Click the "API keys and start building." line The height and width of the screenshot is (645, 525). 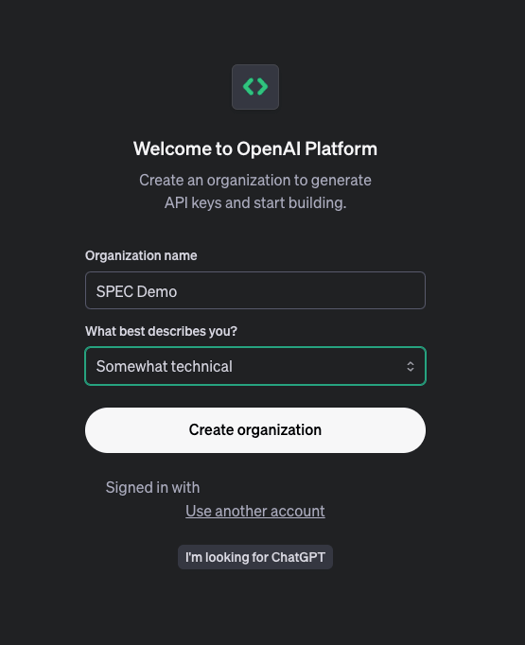[x=255, y=203]
